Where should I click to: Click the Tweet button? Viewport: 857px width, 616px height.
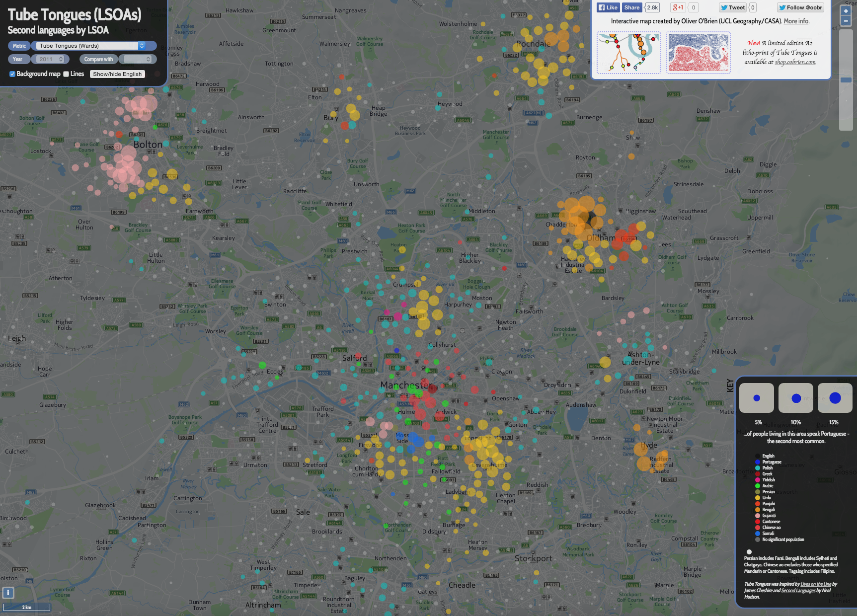(x=733, y=7)
